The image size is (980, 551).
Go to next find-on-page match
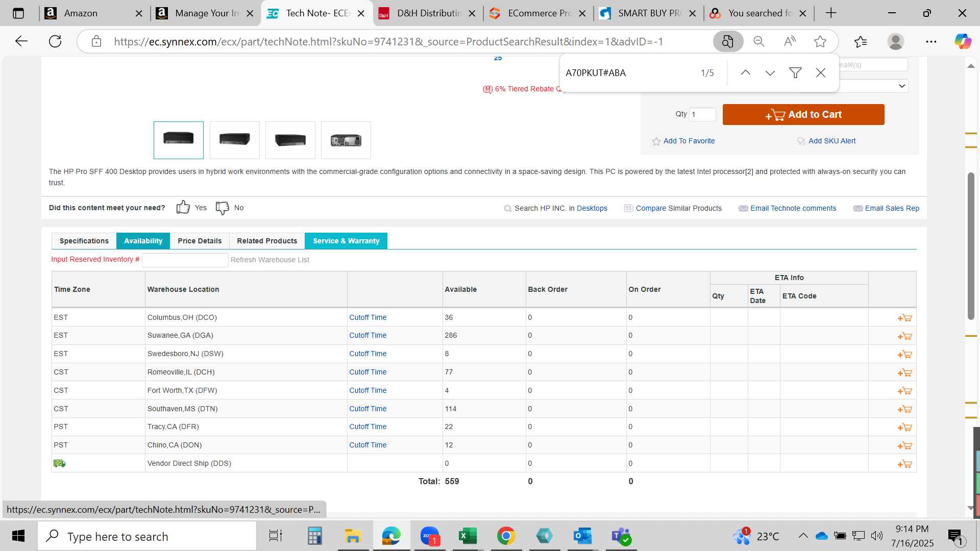tap(770, 73)
